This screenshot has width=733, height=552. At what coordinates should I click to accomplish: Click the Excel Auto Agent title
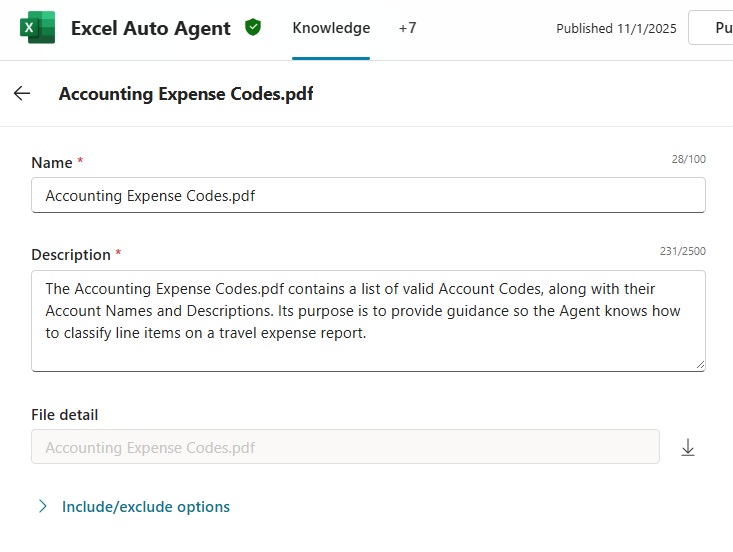click(150, 29)
